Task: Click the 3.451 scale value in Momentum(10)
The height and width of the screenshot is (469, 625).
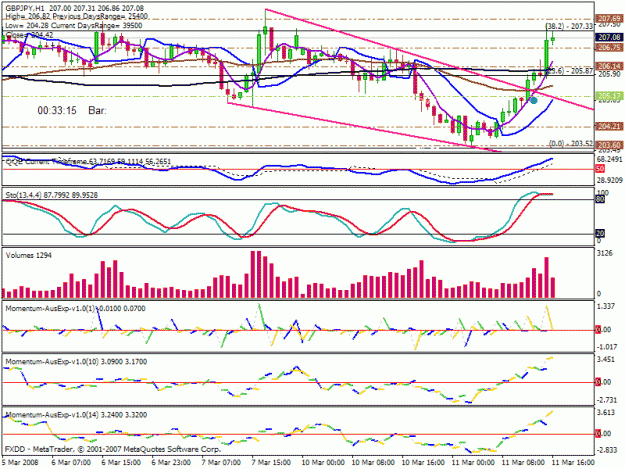Action: coord(606,359)
